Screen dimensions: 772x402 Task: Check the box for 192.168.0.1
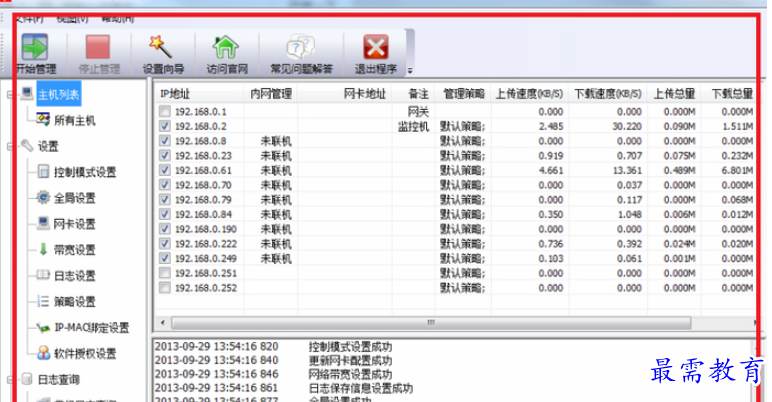tap(165, 111)
